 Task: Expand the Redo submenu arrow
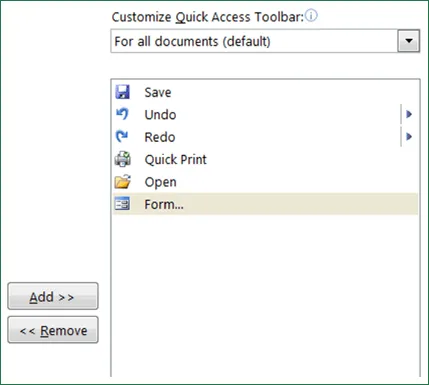(409, 137)
